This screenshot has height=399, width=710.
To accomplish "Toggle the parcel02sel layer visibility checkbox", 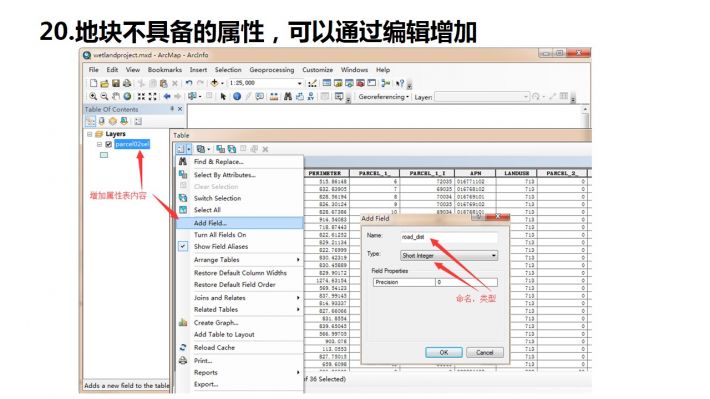I will 109,144.
